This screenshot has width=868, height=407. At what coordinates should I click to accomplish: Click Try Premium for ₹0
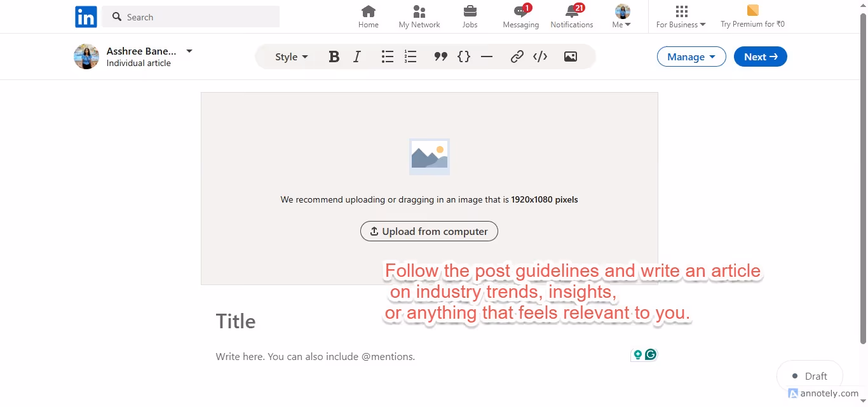pyautogui.click(x=752, y=17)
